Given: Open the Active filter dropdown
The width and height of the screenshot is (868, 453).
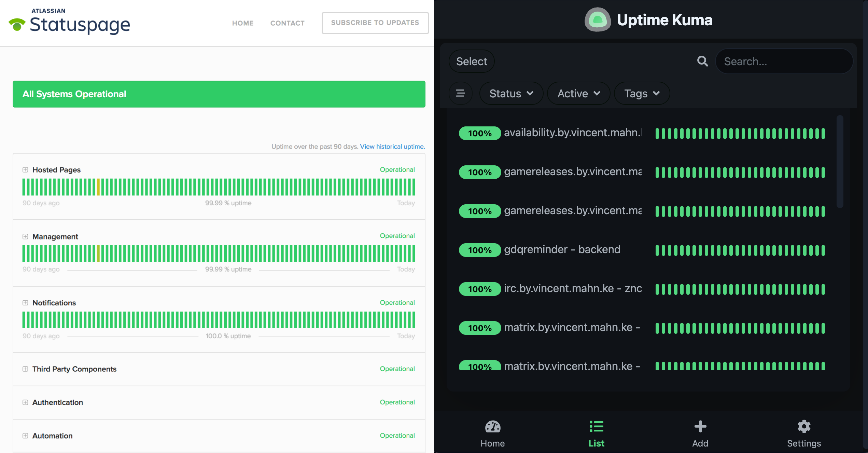Looking at the screenshot, I should (578, 93).
